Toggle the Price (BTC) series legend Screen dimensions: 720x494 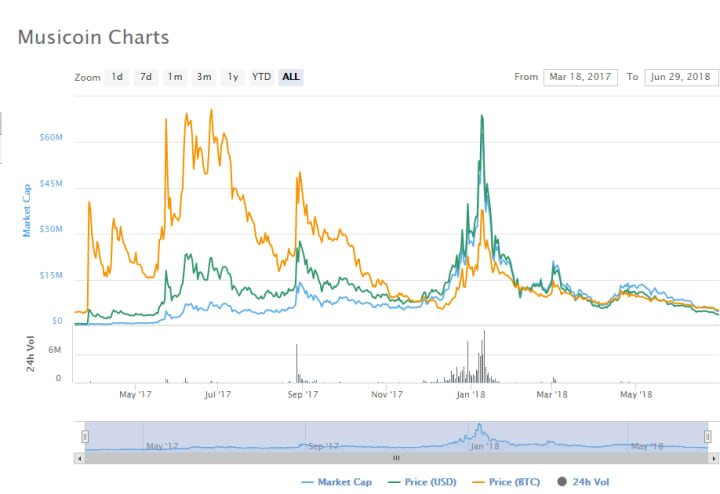click(x=506, y=482)
